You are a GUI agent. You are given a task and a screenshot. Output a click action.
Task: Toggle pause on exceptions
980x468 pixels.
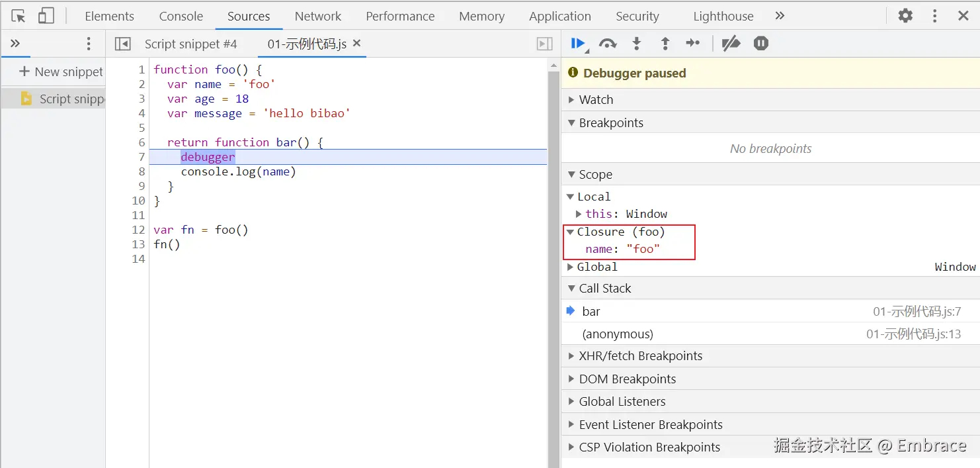pos(761,44)
